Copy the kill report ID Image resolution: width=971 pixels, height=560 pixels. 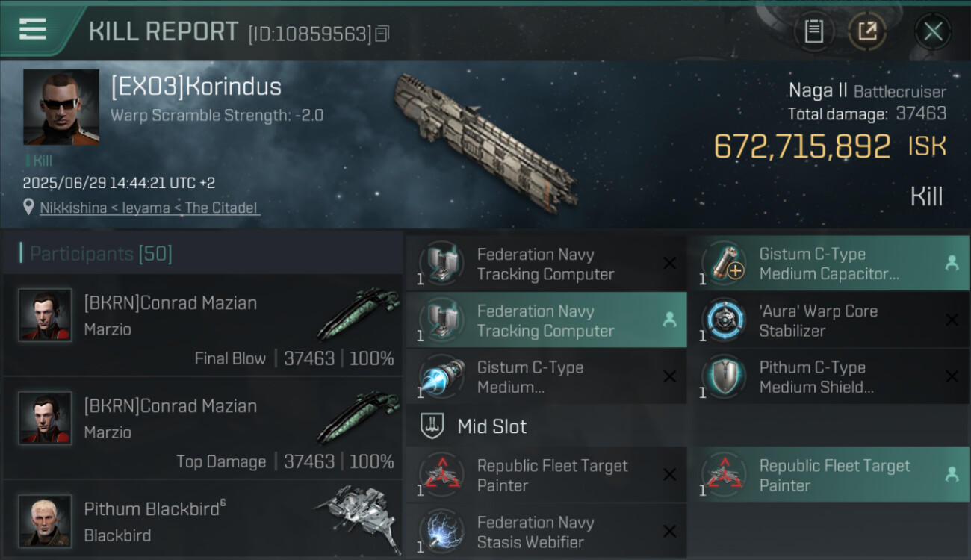click(382, 34)
